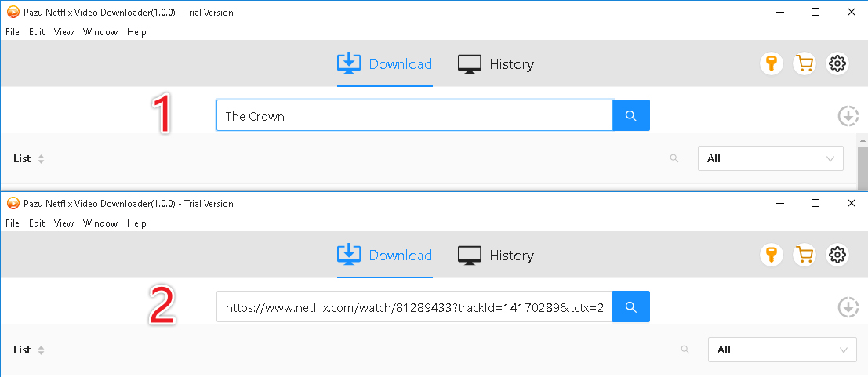
Task: Click the small list search magnifier in top window
Action: [x=674, y=158]
